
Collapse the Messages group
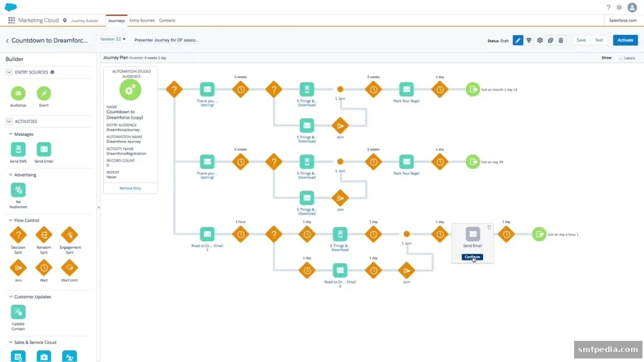coord(11,134)
